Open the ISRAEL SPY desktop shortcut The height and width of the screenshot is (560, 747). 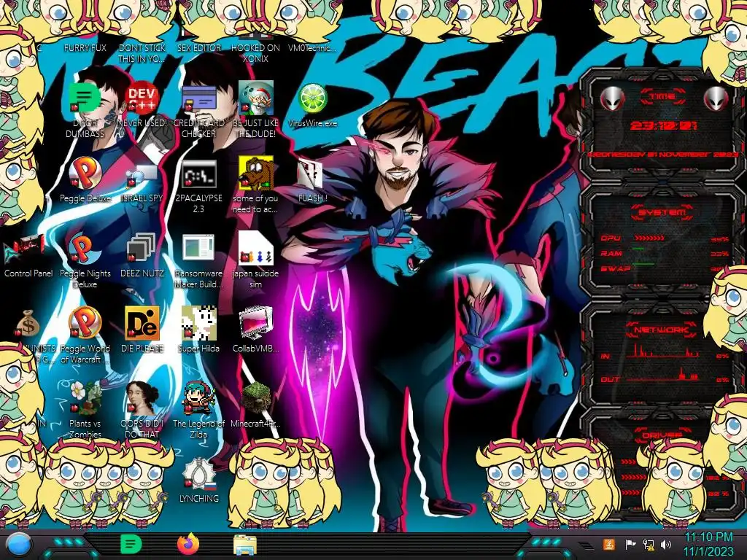point(142,174)
